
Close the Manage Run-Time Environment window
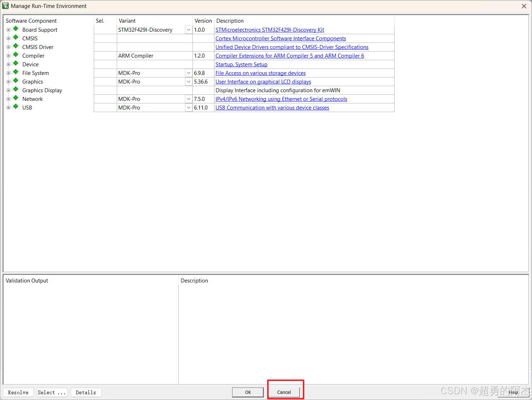click(x=524, y=6)
